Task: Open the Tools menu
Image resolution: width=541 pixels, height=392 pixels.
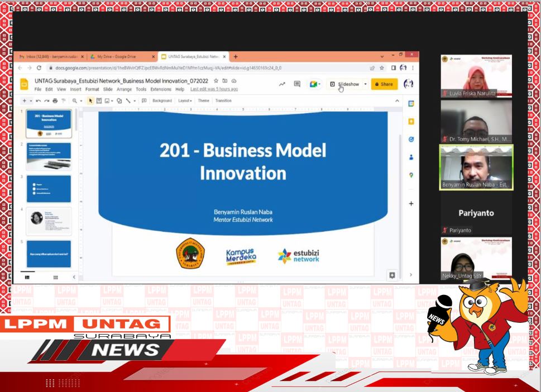Action: click(x=141, y=89)
